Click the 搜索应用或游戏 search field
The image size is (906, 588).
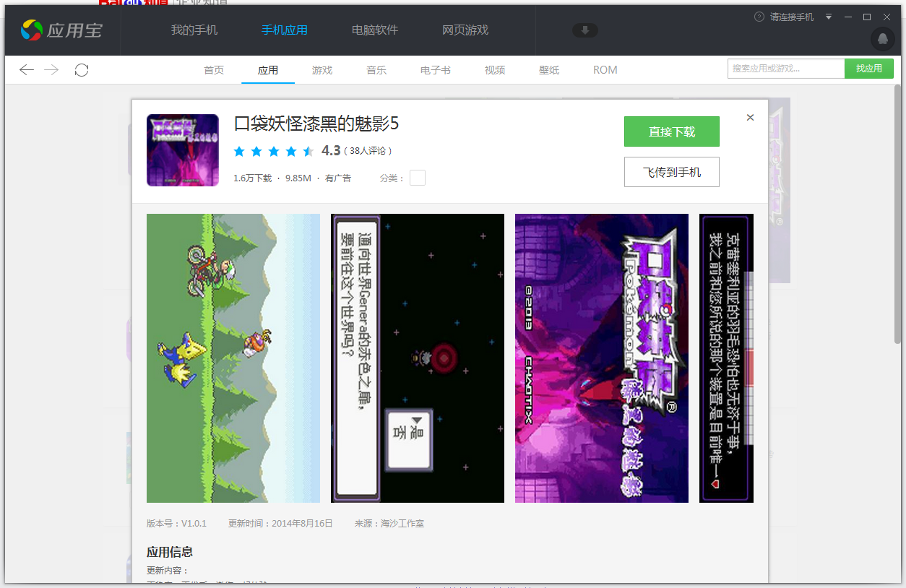pos(786,69)
